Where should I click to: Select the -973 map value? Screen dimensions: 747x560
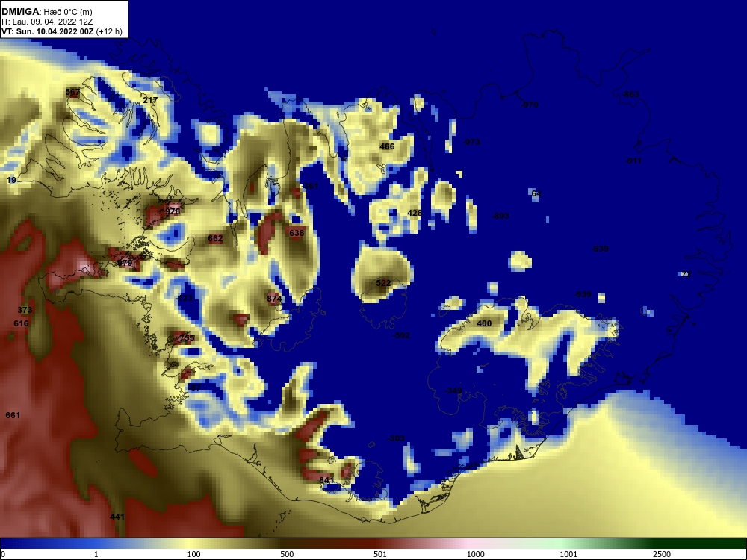(x=471, y=142)
